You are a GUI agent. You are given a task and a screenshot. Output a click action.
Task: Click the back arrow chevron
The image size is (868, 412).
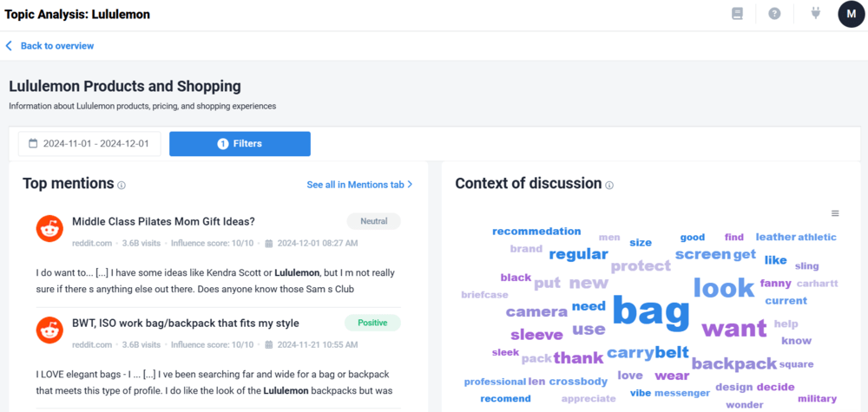[x=9, y=46]
